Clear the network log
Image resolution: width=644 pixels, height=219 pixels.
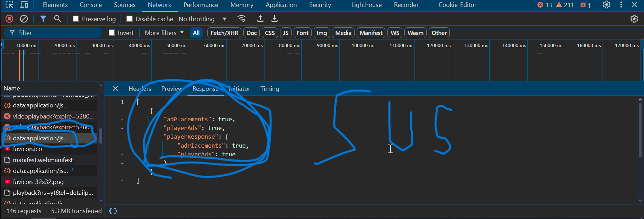(24, 19)
